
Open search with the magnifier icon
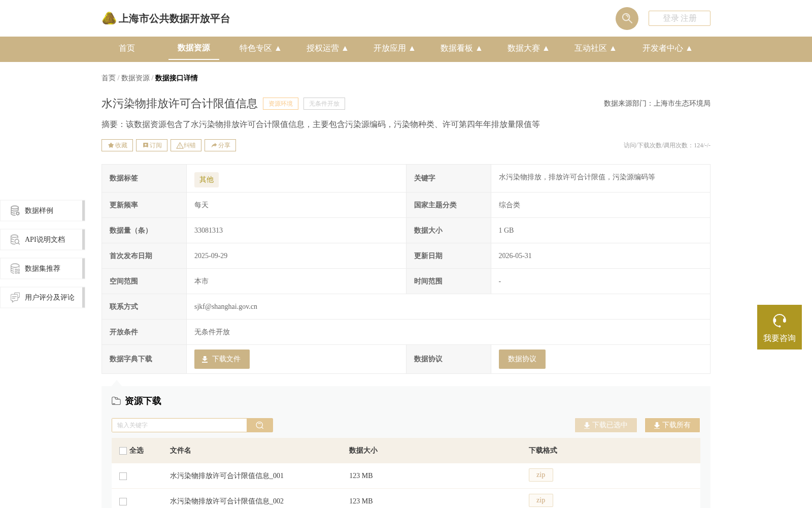(627, 18)
